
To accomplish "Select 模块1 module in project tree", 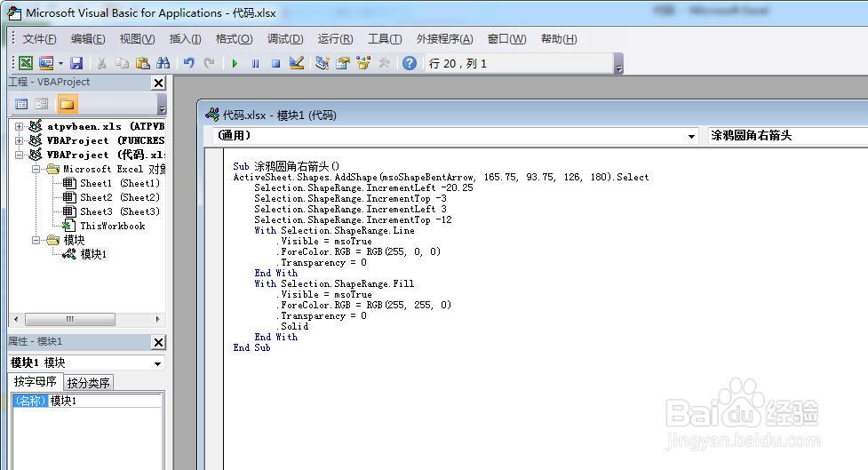I will pos(93,254).
